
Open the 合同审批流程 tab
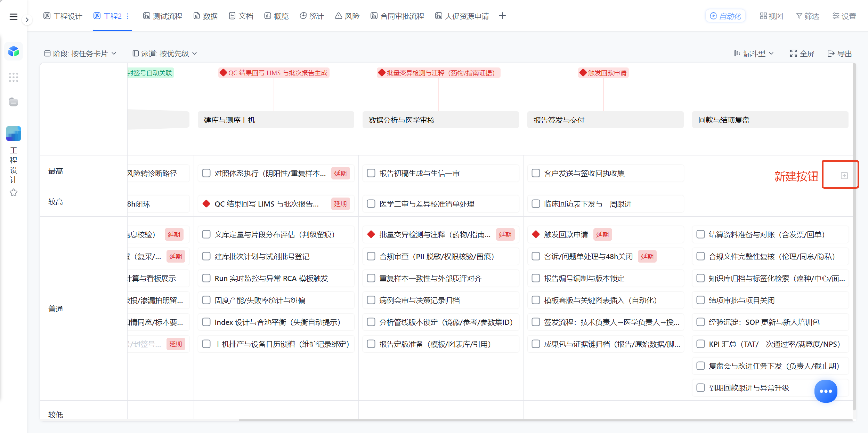click(x=397, y=16)
